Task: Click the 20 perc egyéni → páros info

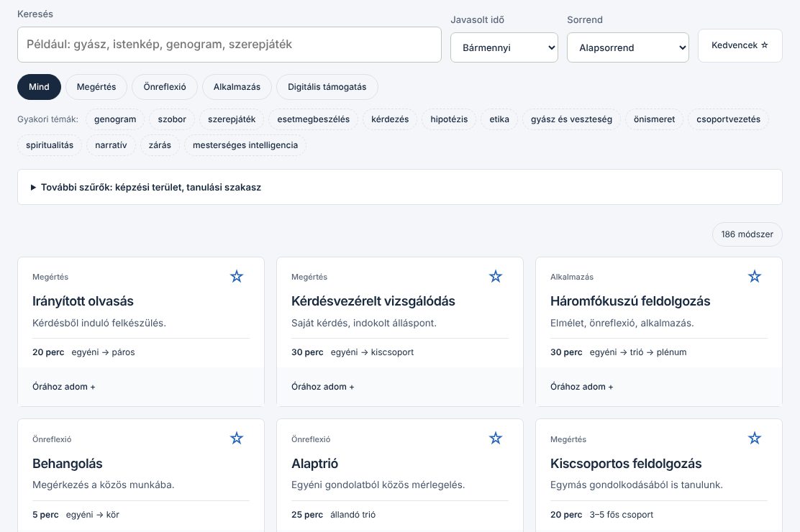Action: [83, 352]
